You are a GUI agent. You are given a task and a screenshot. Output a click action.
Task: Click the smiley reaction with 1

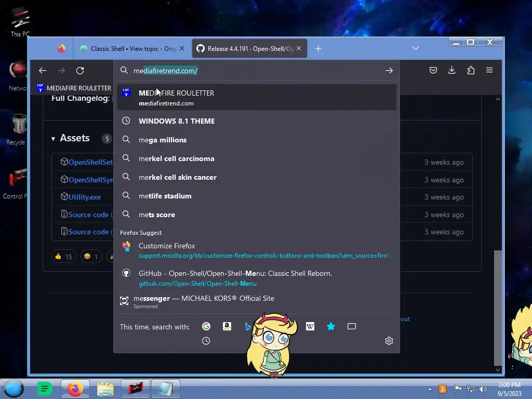tap(91, 257)
